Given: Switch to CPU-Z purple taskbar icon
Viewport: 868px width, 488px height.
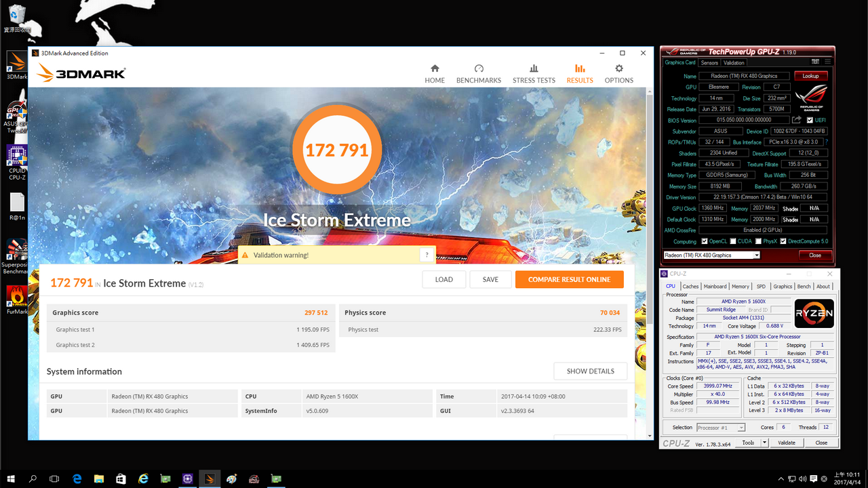Looking at the screenshot, I should click(188, 479).
